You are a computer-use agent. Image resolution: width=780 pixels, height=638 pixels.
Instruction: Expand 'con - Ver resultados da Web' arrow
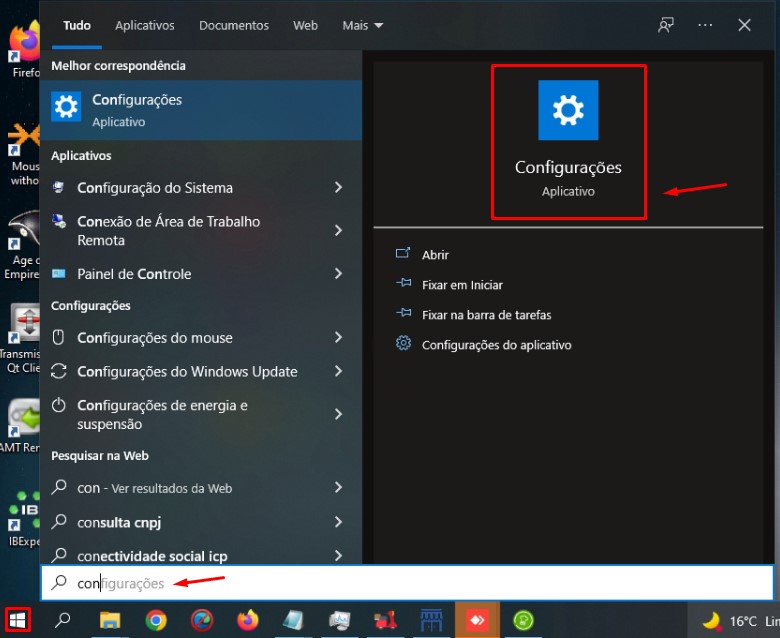pos(338,487)
